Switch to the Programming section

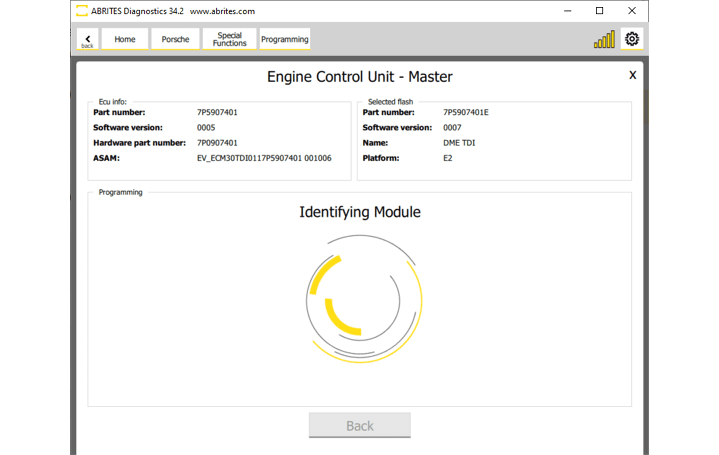(x=285, y=39)
